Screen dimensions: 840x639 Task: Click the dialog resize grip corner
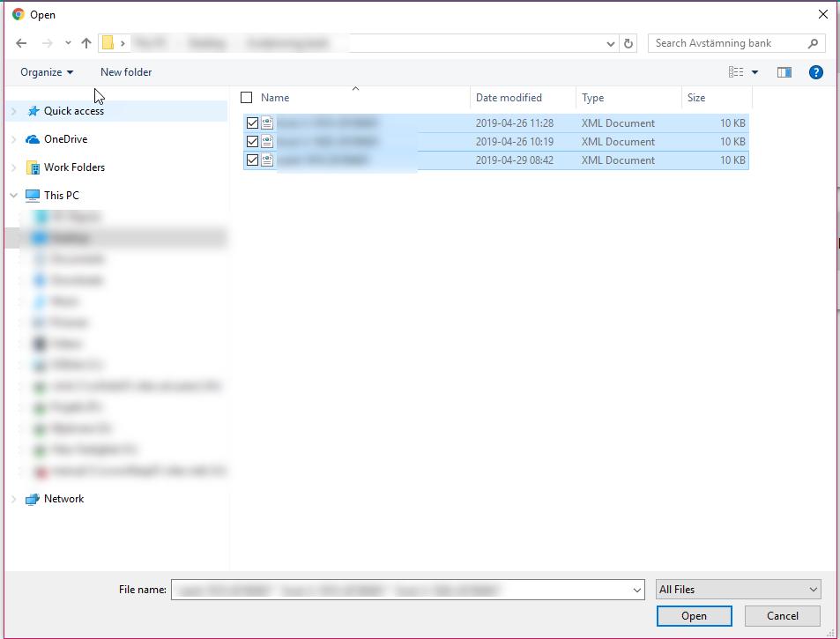click(x=830, y=633)
